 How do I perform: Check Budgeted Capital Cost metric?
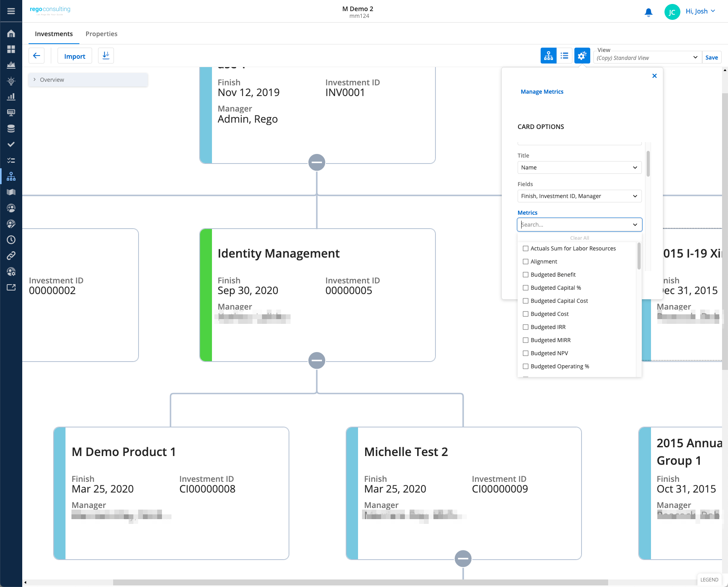click(x=526, y=301)
